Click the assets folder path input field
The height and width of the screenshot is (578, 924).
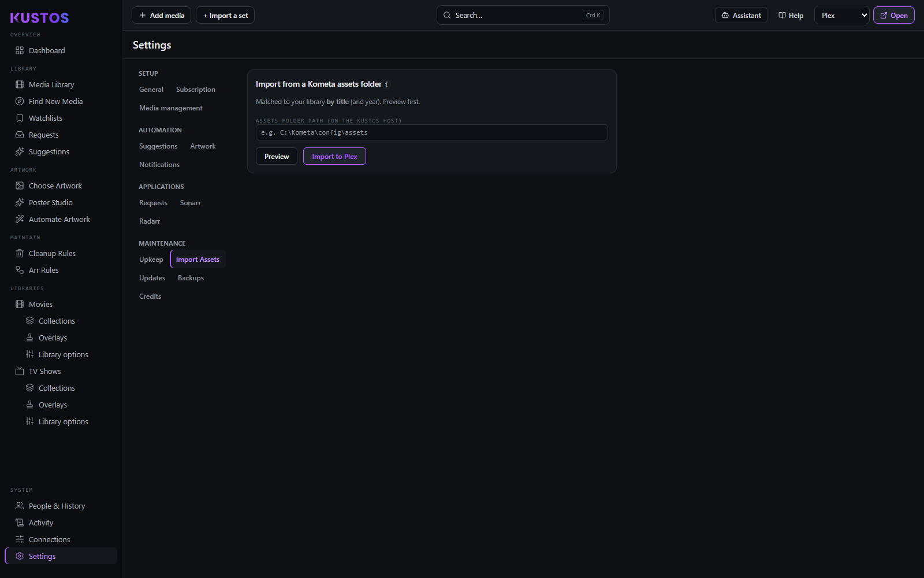point(431,132)
